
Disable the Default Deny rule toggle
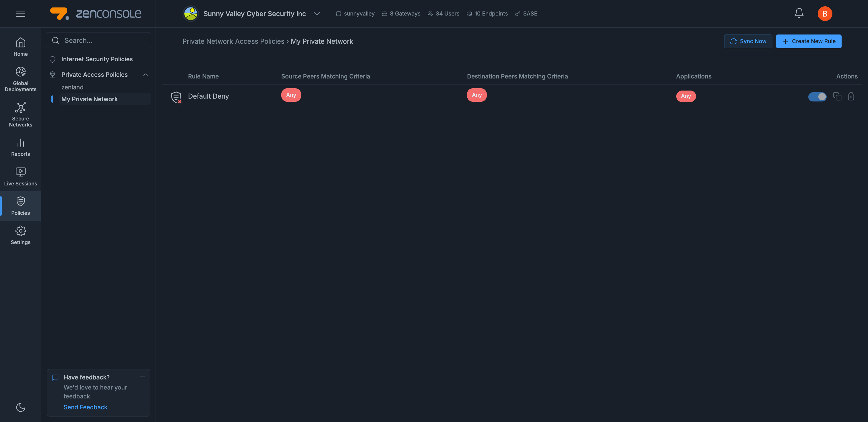pos(817,97)
